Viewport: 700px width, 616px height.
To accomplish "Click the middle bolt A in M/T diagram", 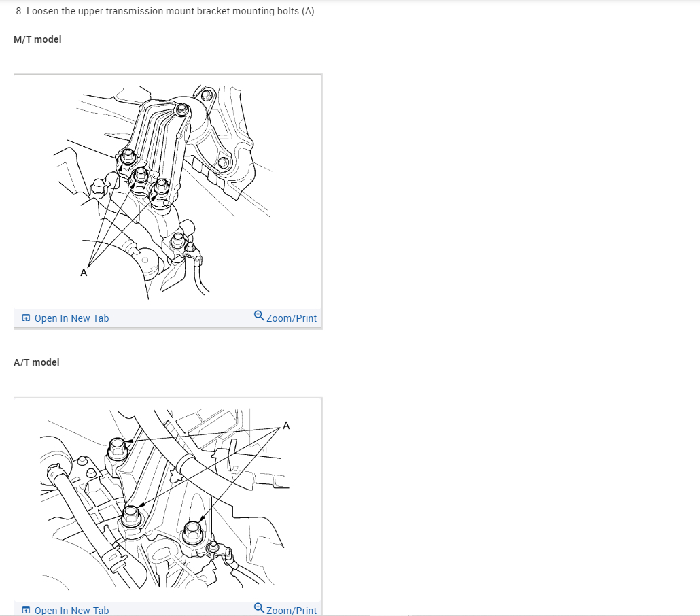I will coord(141,175).
